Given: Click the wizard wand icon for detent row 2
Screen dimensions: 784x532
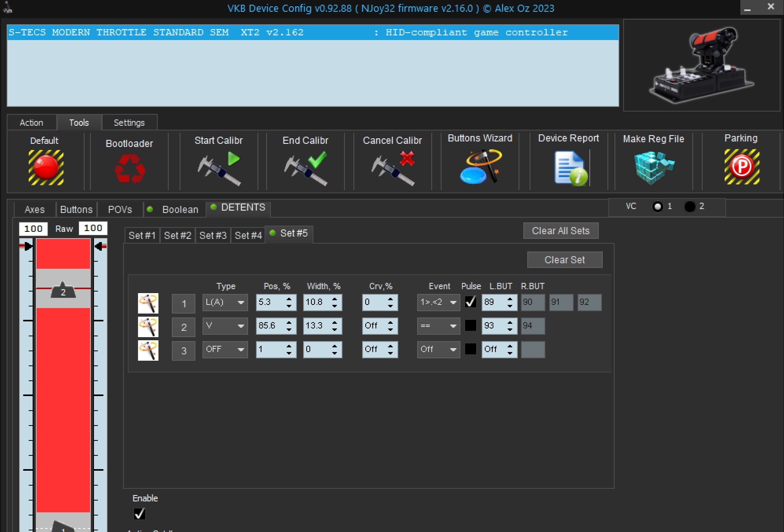Looking at the screenshot, I should click(148, 327).
